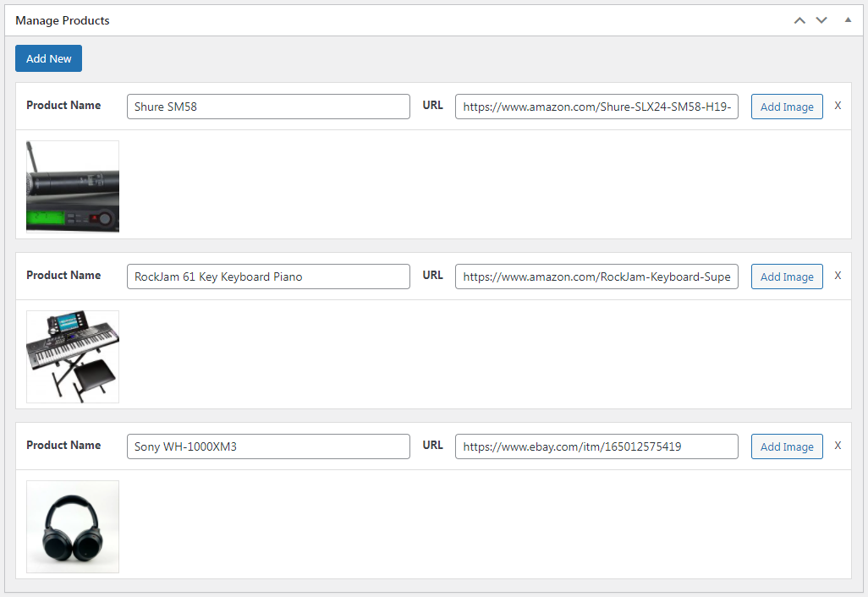Move Manage Products panel down
This screenshot has height=597, width=868.
(821, 20)
